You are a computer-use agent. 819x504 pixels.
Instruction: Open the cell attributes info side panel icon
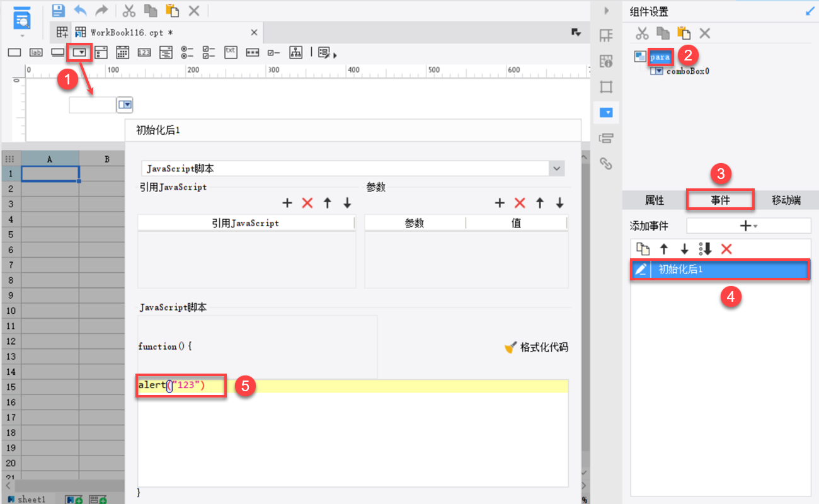click(606, 61)
